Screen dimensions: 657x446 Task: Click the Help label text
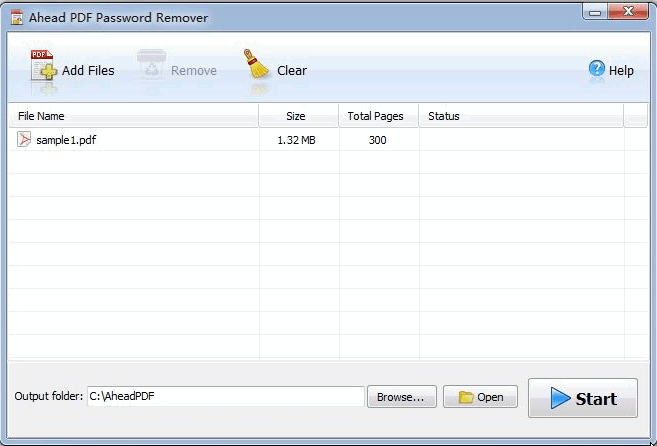pyautogui.click(x=621, y=71)
